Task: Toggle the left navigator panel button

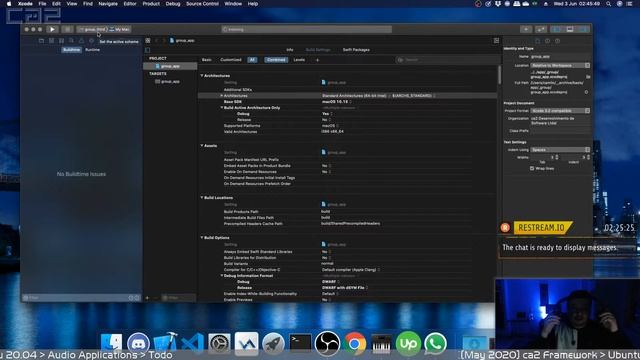Action: (556, 29)
